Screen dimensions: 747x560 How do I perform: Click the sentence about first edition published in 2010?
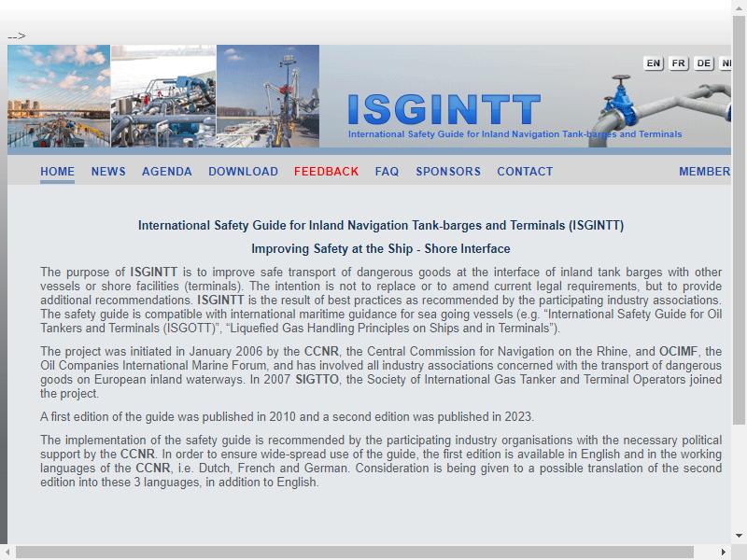pyautogui.click(x=287, y=416)
